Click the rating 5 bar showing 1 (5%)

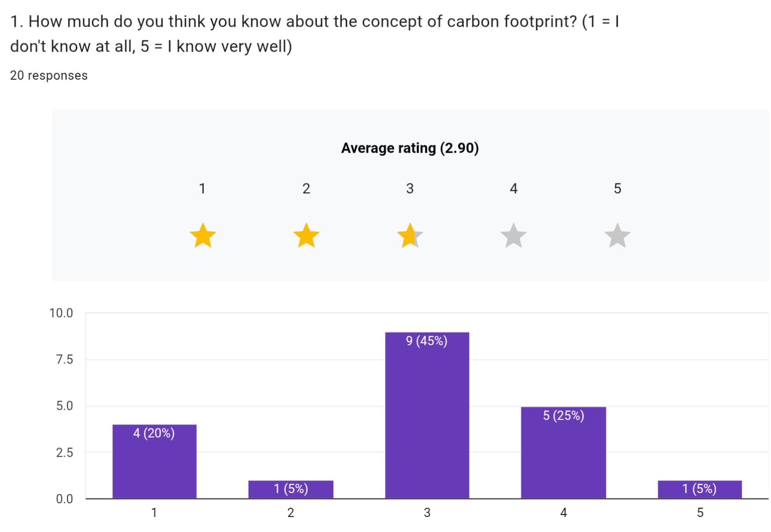pos(700,489)
